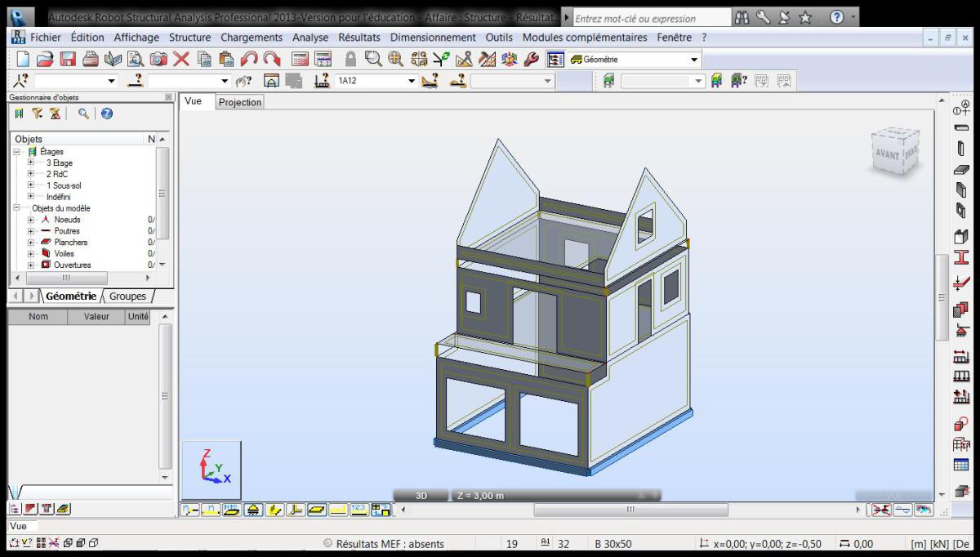Collapse the Étages tree group

click(17, 151)
